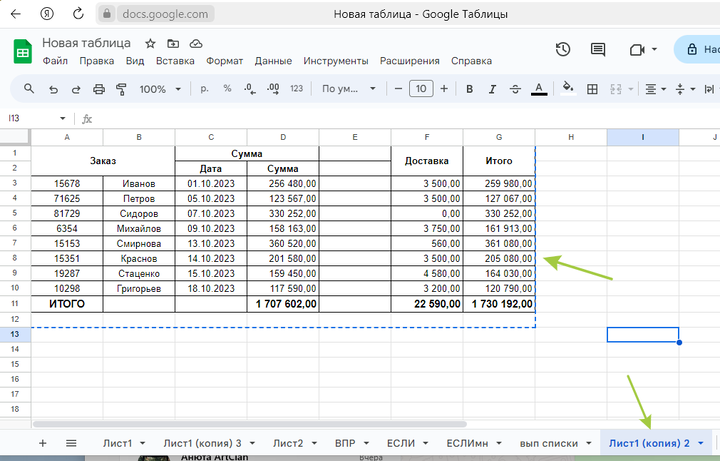
Task: Switch to sheet tab ЕСЛИ
Action: 401,443
